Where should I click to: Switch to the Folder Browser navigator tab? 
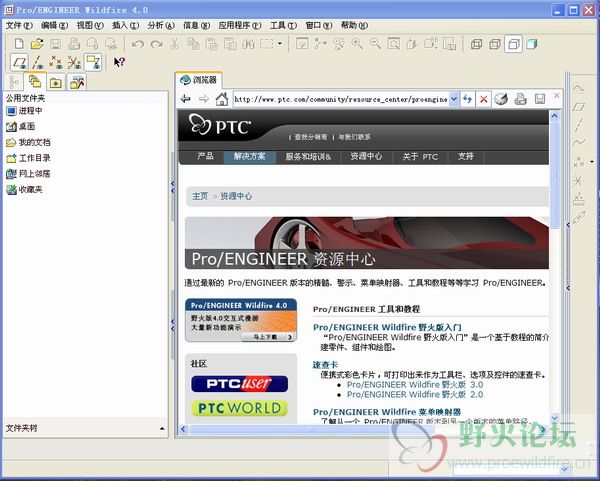click(x=35, y=81)
